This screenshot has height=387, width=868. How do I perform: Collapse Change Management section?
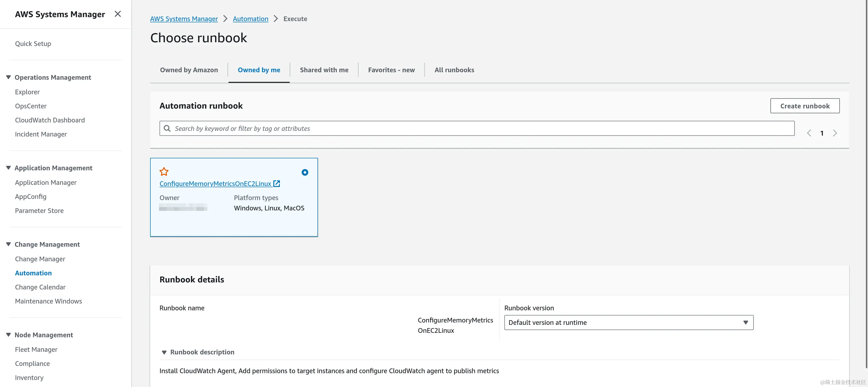(8, 244)
